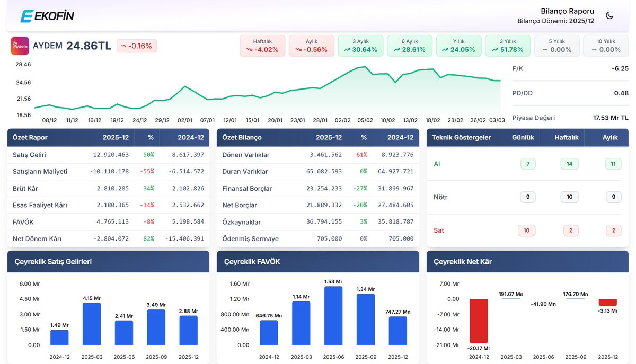Click the Al monthly count badge 11
Viewport: 636px width, 364px height.
click(x=613, y=164)
